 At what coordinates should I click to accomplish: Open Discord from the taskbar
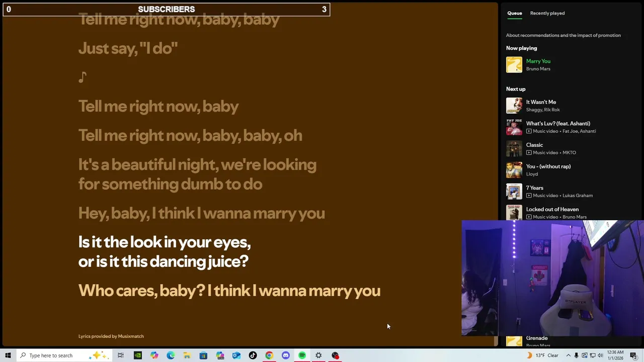[286, 355]
